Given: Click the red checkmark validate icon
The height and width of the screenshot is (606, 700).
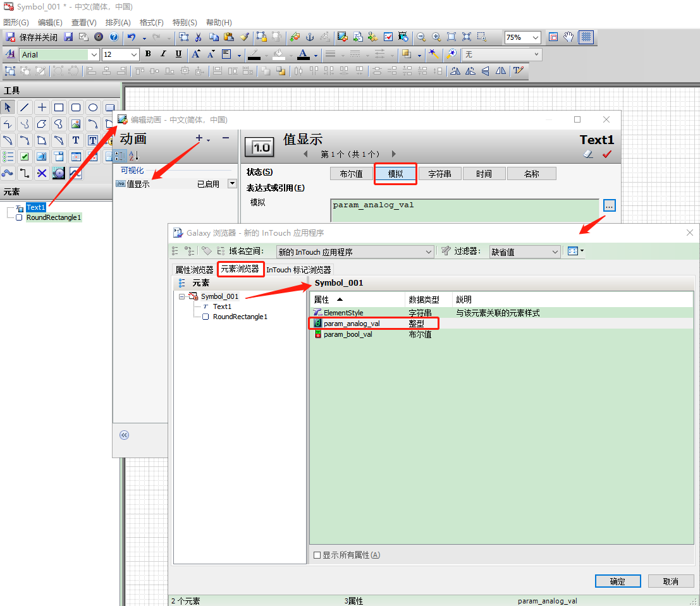Looking at the screenshot, I should pyautogui.click(x=606, y=154).
